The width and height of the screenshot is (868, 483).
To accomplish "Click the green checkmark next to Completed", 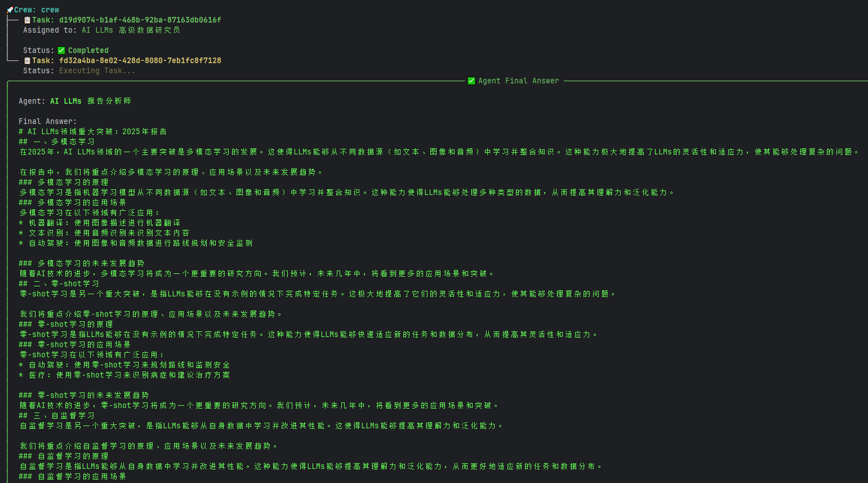I will point(61,50).
